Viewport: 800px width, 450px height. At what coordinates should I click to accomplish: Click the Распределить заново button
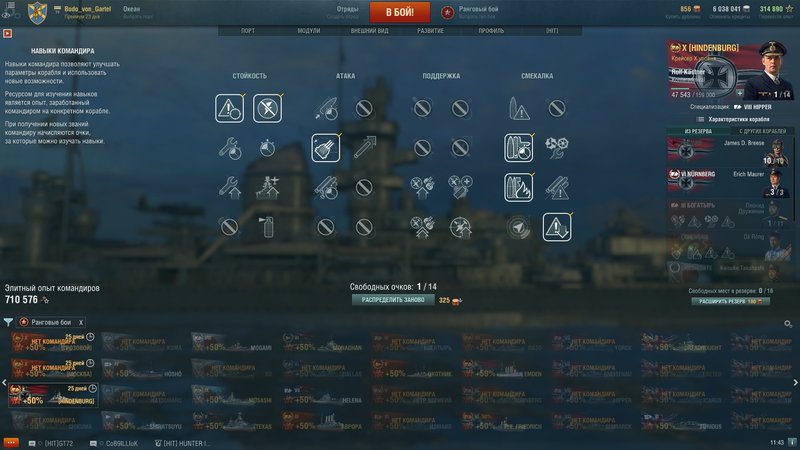click(x=393, y=300)
